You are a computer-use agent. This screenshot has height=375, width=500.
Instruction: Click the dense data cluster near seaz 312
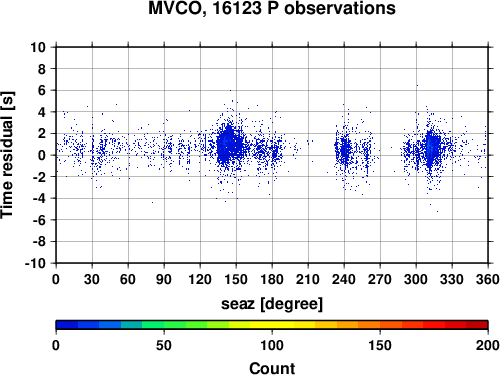coord(432,148)
